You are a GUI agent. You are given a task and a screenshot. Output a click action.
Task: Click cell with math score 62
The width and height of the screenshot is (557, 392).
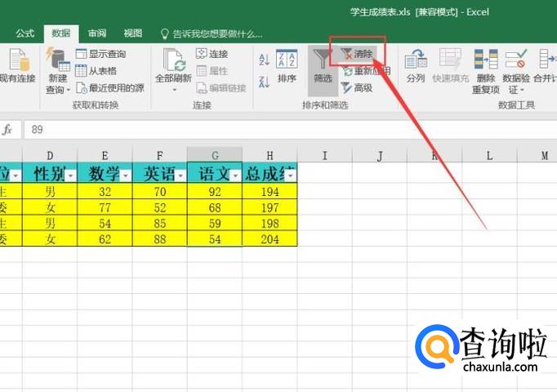click(x=105, y=239)
